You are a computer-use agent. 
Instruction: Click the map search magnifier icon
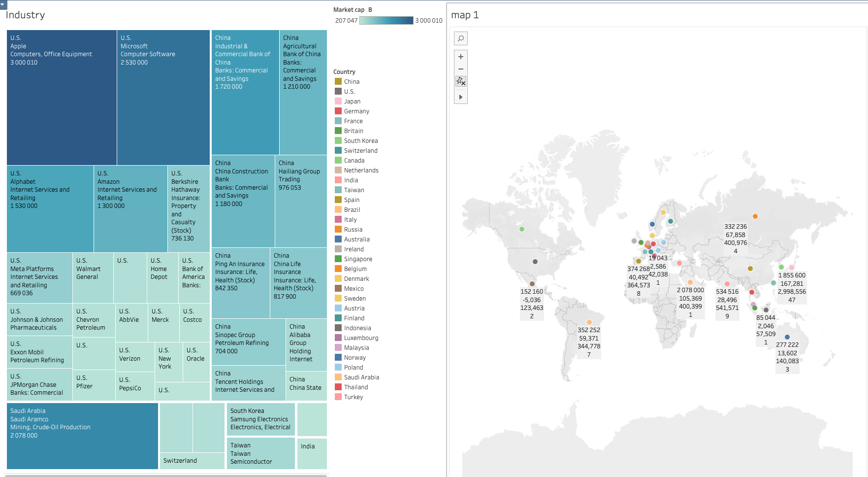pos(461,38)
